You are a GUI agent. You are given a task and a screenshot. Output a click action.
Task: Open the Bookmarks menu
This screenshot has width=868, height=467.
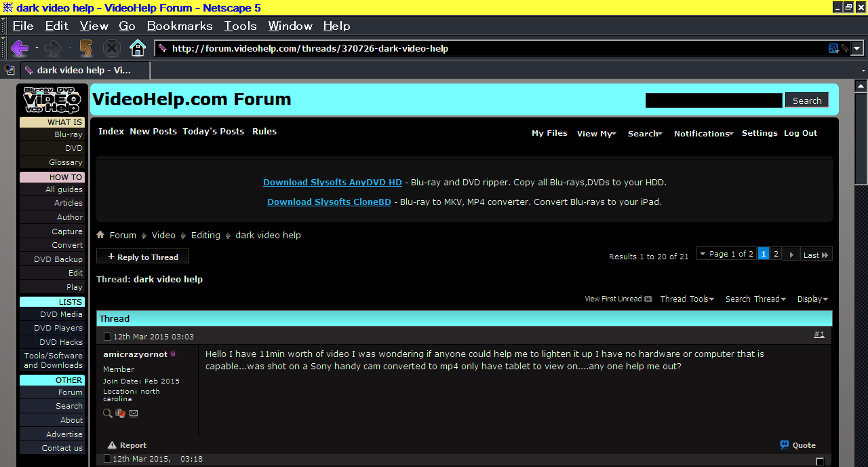click(180, 26)
